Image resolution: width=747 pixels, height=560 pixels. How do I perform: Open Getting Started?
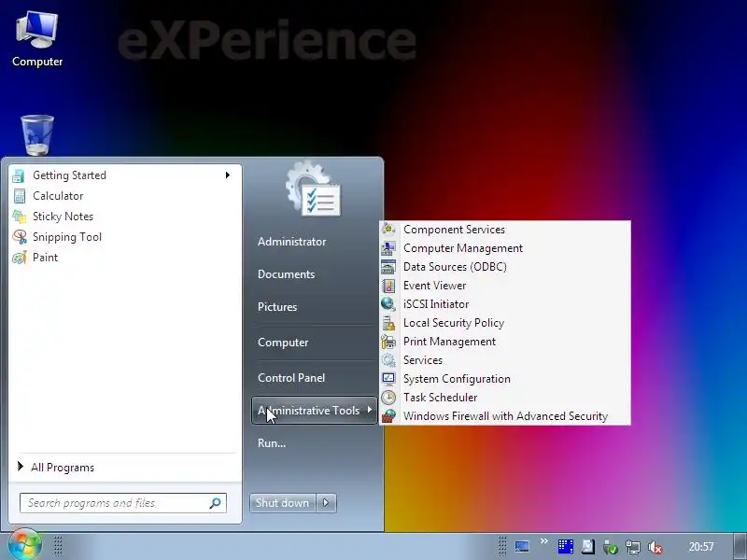click(x=125, y=175)
